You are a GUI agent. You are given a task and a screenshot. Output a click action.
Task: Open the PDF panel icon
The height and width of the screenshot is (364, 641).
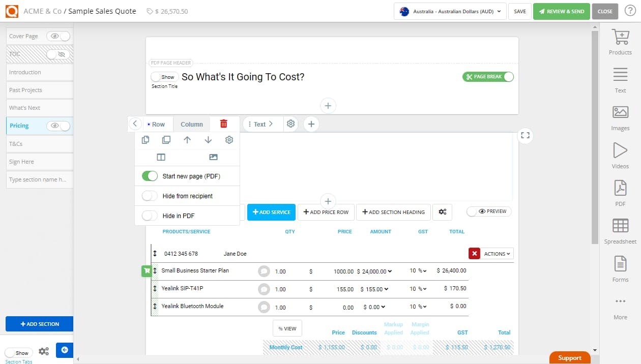620,193
